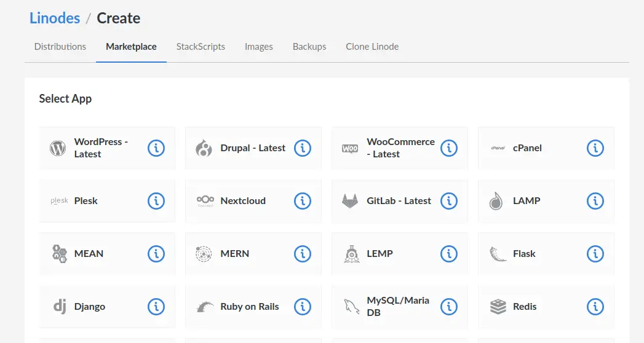Image resolution: width=644 pixels, height=343 pixels.
Task: Click the plesk logo icon
Action: click(x=59, y=200)
